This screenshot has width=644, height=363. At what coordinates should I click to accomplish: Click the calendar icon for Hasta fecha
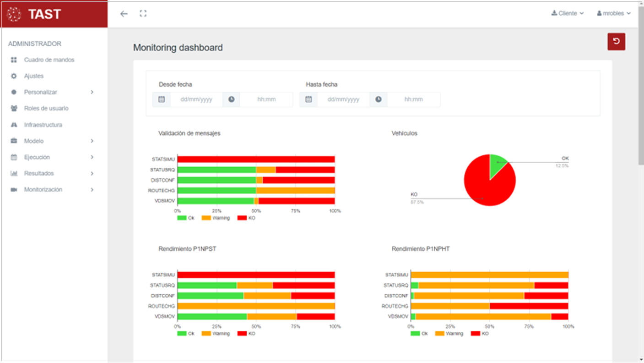coord(308,99)
